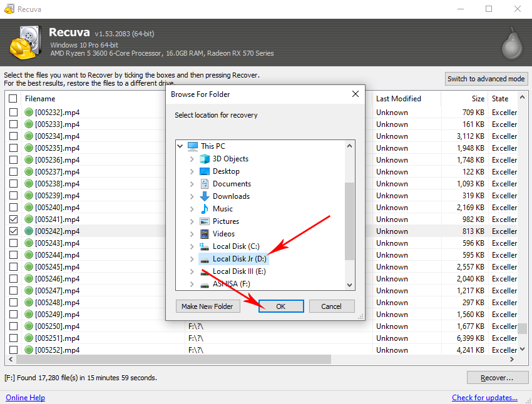
Task: Select the [005243].mp4 file row
Action: (x=261, y=243)
